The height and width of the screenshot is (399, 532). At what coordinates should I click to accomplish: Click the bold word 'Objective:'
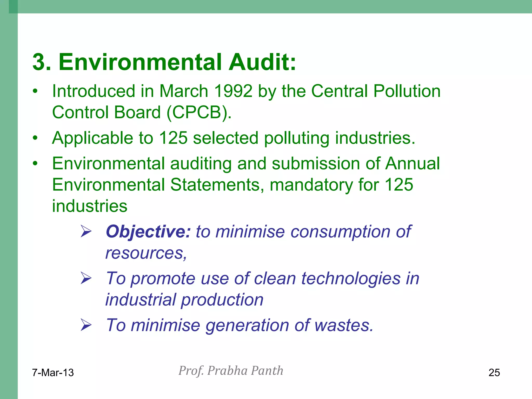click(x=148, y=232)
